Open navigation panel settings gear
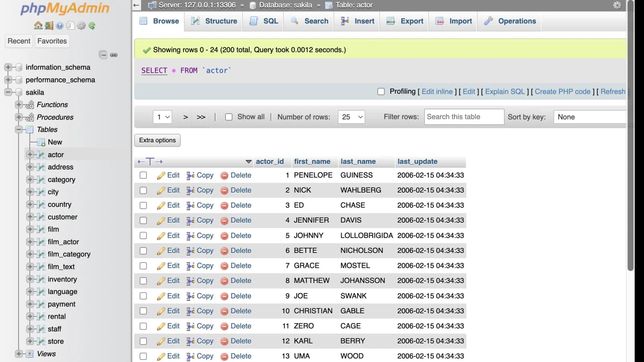The image size is (644, 362). (81, 26)
